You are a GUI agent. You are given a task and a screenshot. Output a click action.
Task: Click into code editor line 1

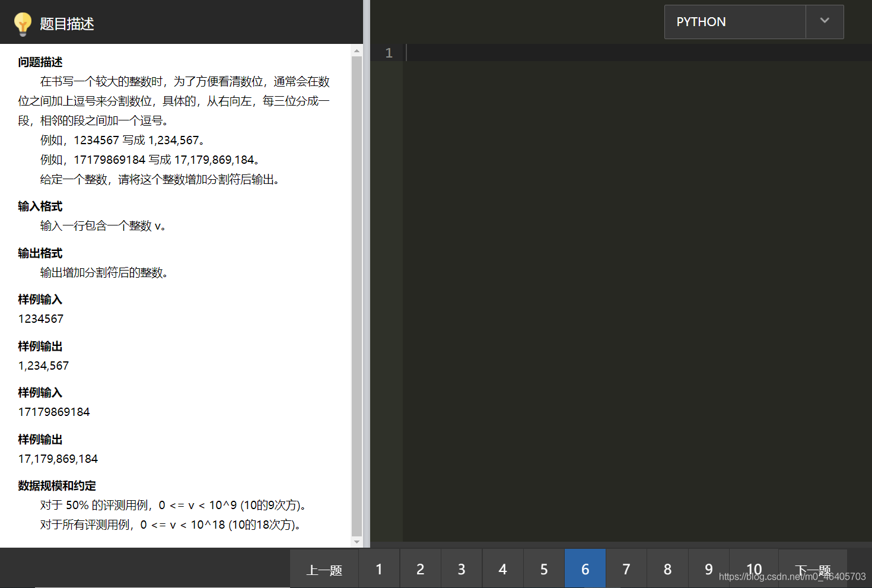pos(638,53)
